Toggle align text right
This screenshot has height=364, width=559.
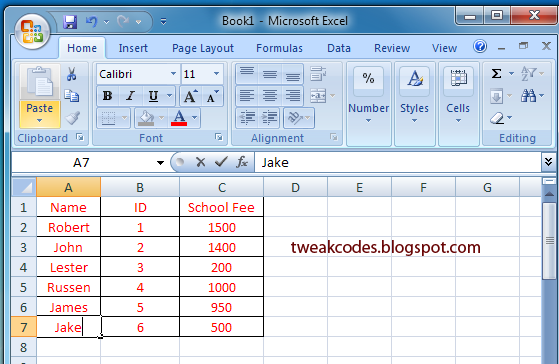coord(292,96)
